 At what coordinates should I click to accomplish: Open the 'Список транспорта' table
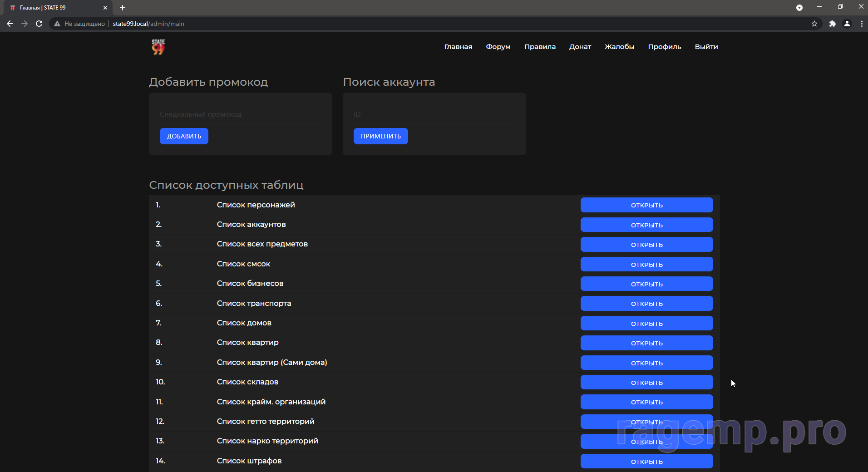(646, 304)
